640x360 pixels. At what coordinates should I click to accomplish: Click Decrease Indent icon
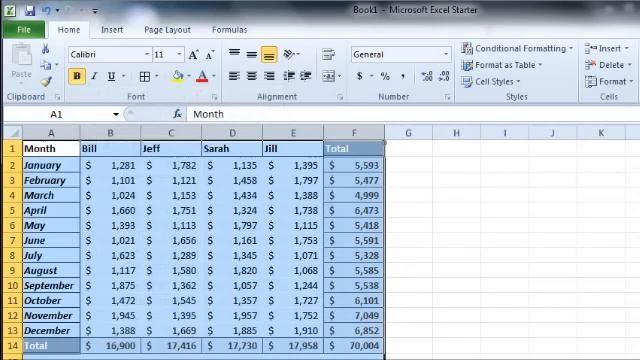289,76
